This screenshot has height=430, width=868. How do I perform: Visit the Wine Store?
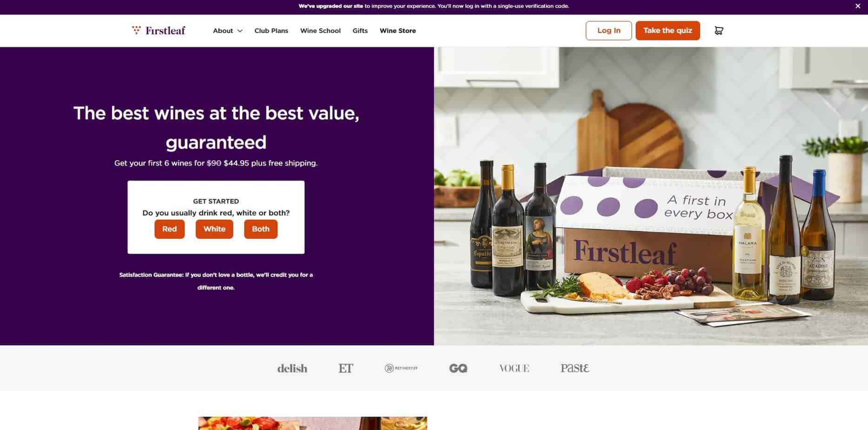[398, 31]
